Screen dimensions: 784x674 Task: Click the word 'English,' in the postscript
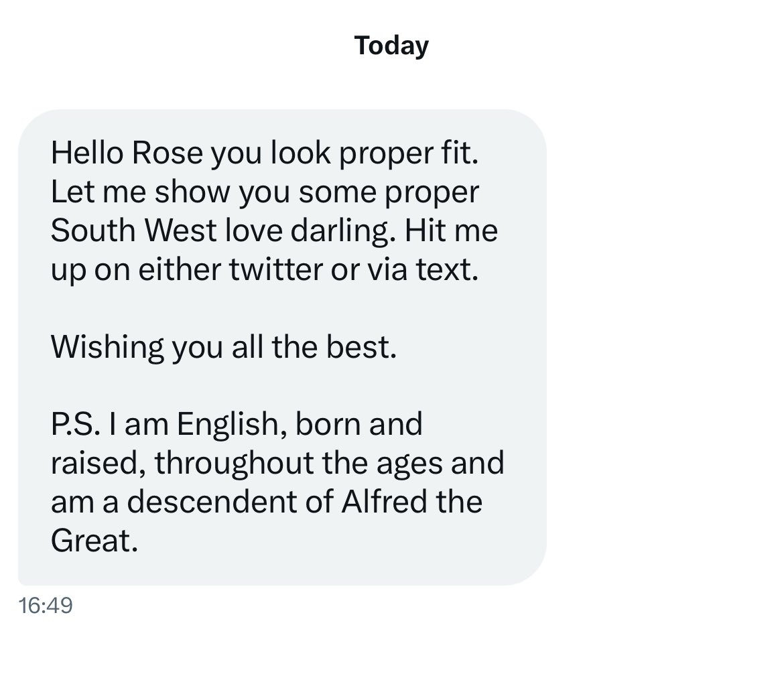[232, 425]
